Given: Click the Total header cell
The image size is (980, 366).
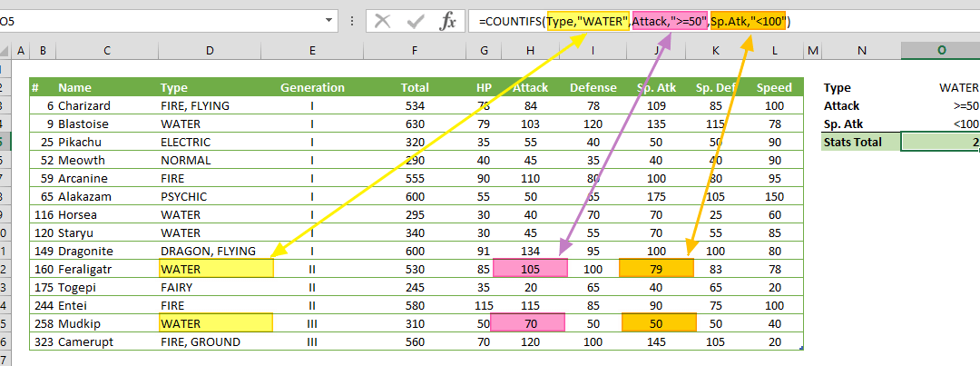Looking at the screenshot, I should coord(415,87).
